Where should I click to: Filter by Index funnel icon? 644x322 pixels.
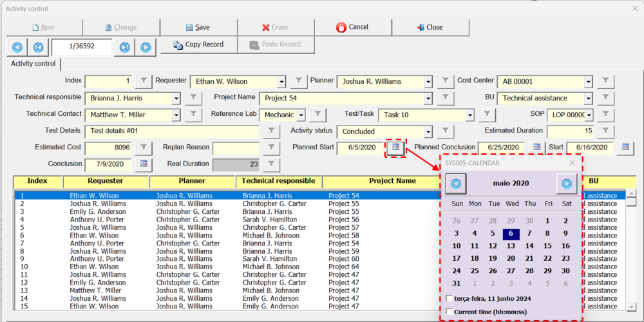144,82
